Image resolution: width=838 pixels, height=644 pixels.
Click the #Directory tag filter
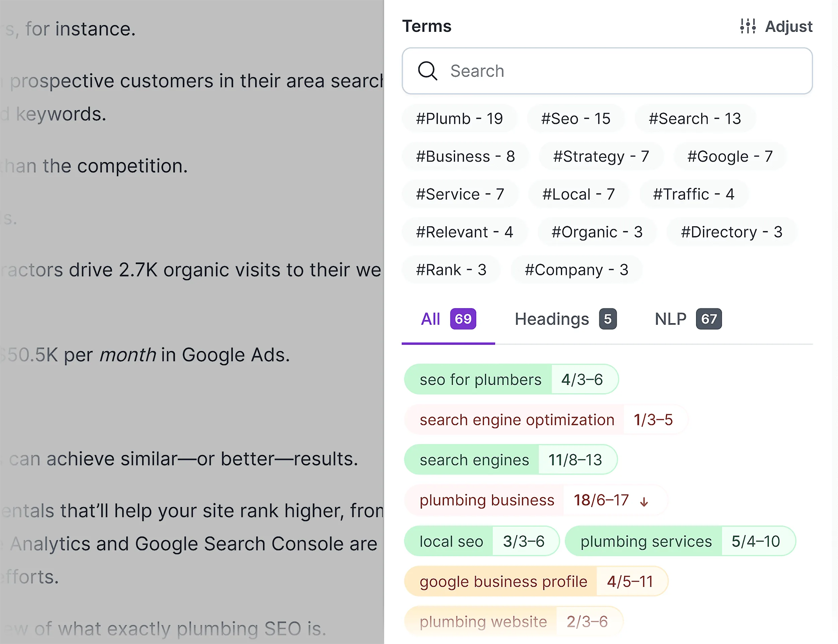731,232
